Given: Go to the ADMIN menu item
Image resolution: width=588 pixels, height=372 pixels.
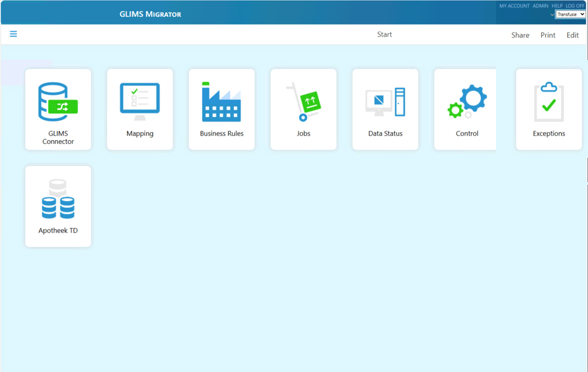Looking at the screenshot, I should point(540,6).
